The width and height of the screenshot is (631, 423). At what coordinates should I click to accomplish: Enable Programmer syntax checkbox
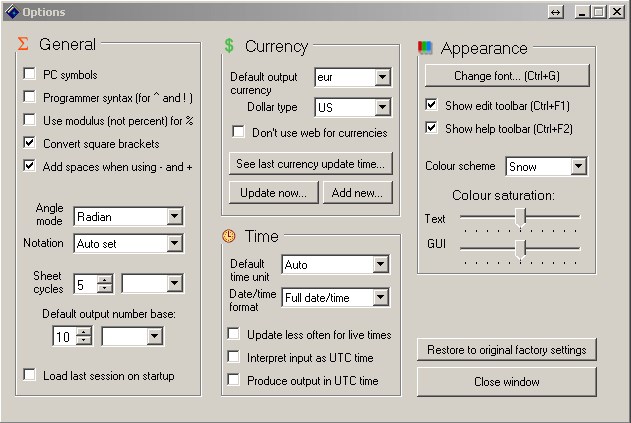29,97
